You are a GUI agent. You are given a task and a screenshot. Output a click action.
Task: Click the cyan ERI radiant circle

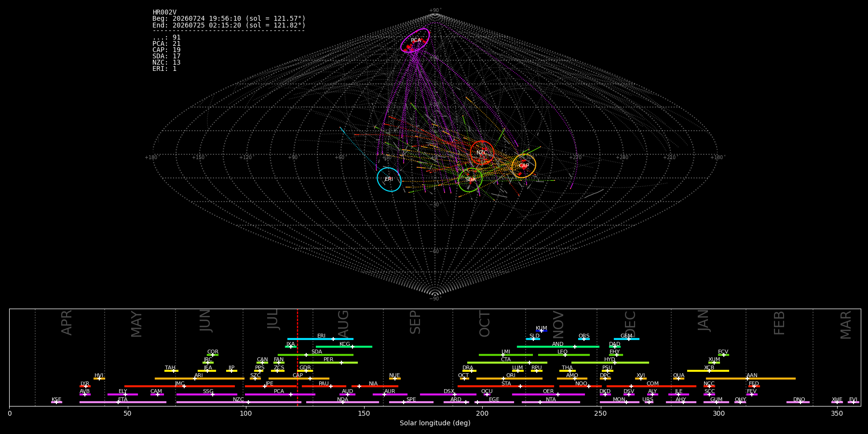[x=389, y=179]
